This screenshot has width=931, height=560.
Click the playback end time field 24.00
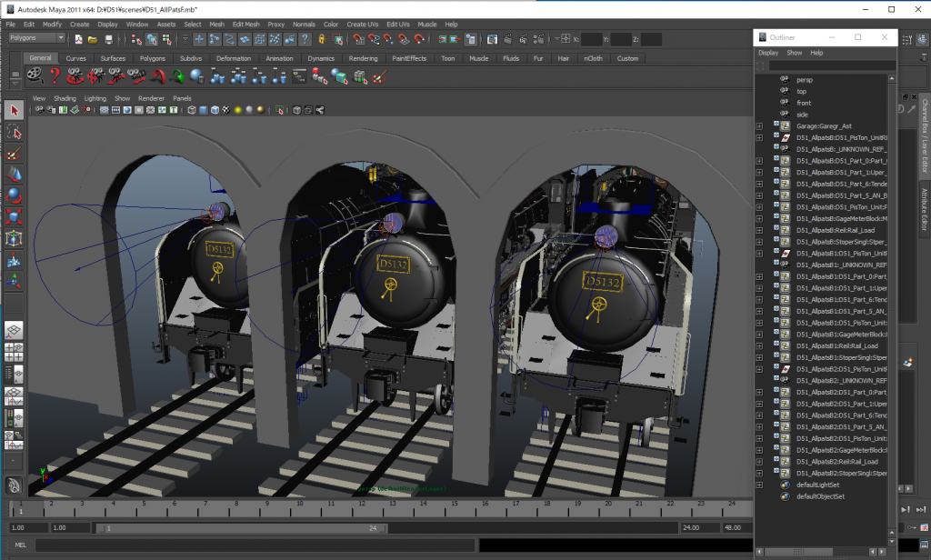pos(699,527)
